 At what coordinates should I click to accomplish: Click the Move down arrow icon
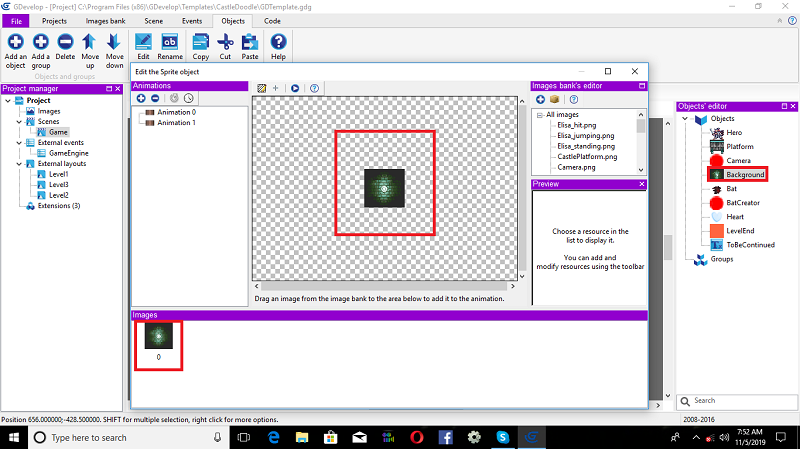[x=114, y=42]
